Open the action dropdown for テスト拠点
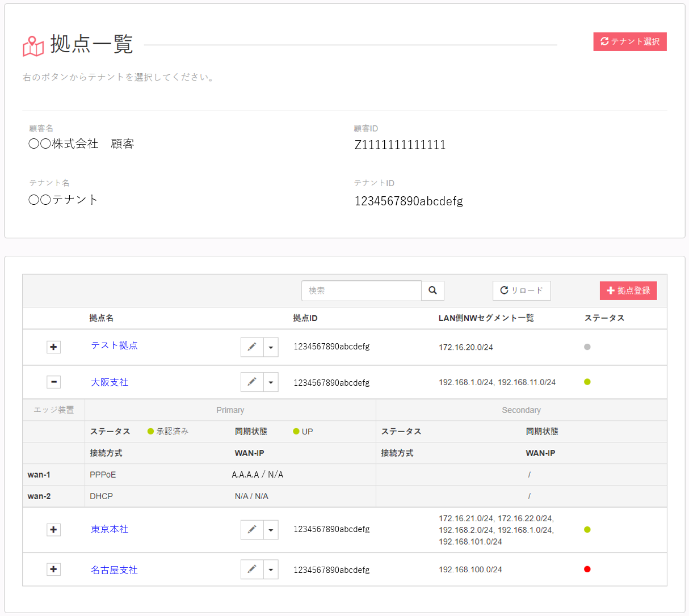 (x=271, y=347)
